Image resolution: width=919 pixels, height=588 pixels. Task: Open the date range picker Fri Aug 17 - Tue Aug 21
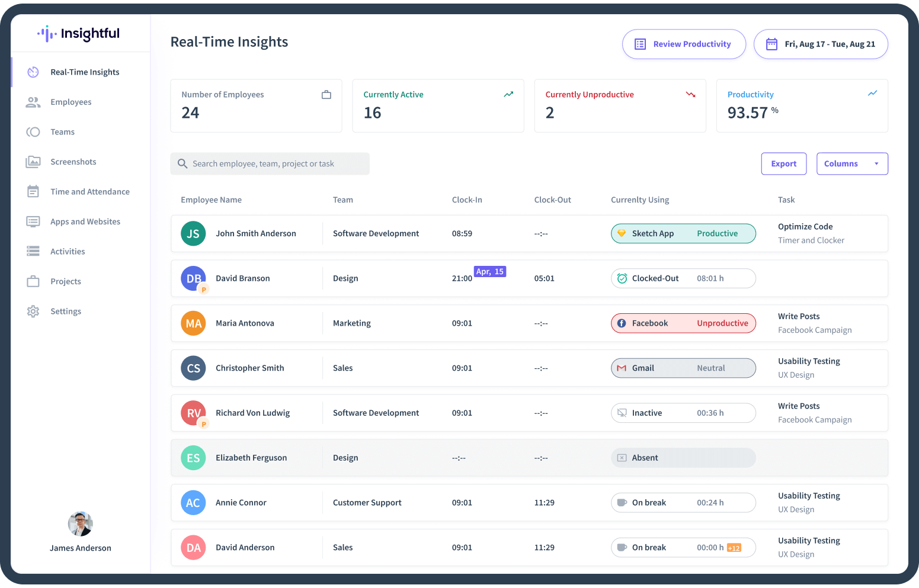(x=821, y=44)
